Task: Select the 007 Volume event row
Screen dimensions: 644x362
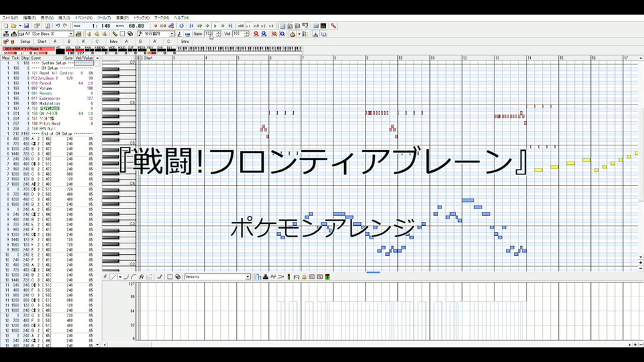Action: point(48,88)
